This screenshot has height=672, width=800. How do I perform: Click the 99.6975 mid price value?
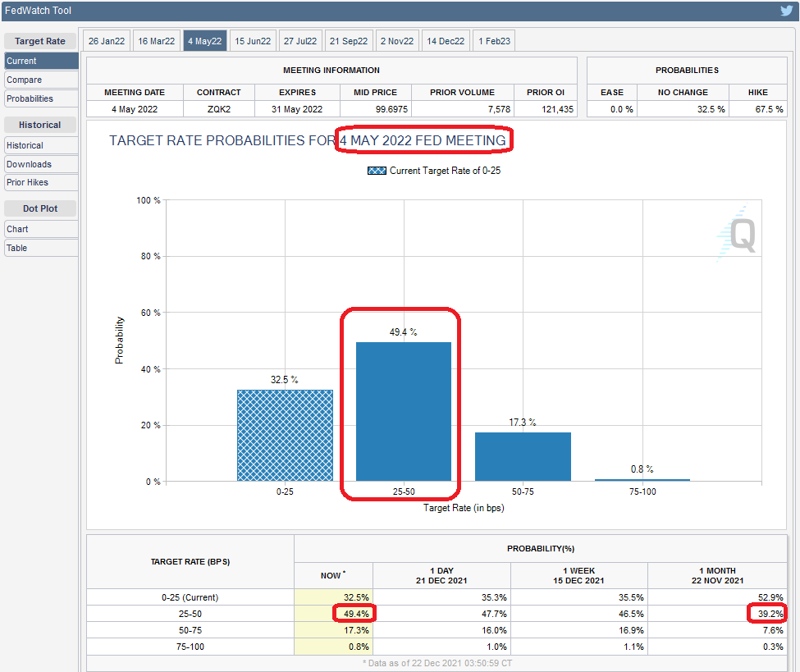[391, 109]
